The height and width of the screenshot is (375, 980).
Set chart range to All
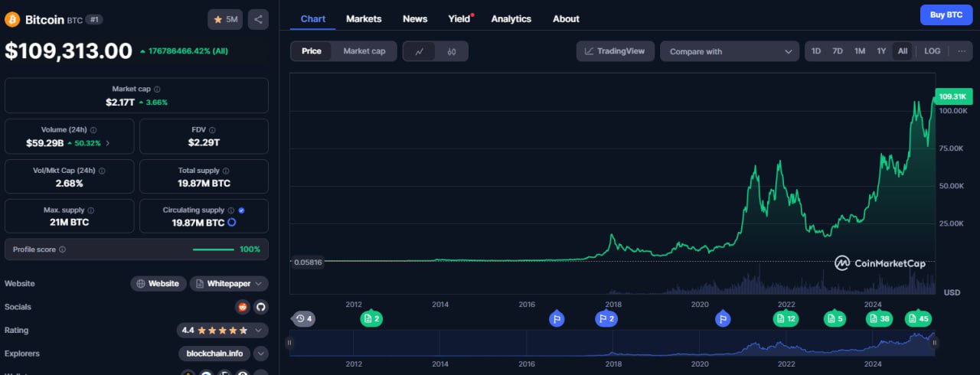[x=903, y=51]
